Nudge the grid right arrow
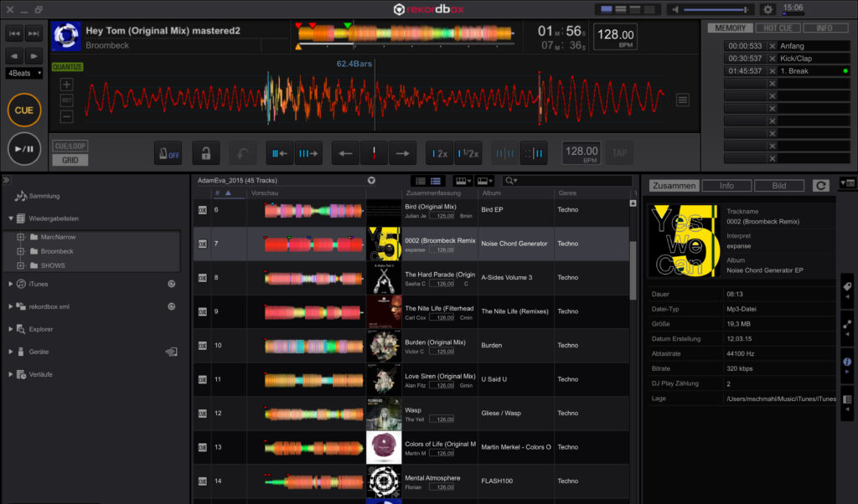 click(402, 154)
